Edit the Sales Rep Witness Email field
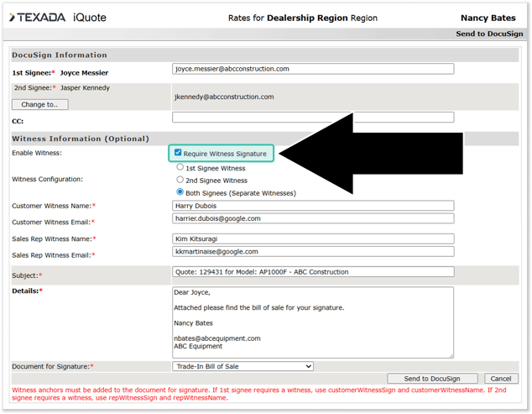This screenshot has height=414, width=532. point(312,251)
